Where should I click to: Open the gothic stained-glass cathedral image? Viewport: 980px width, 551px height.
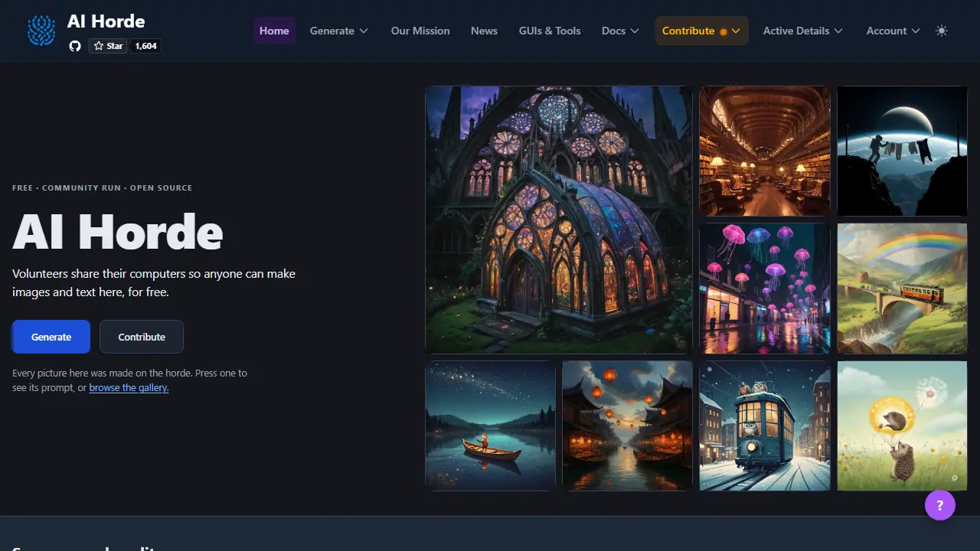[x=559, y=220]
